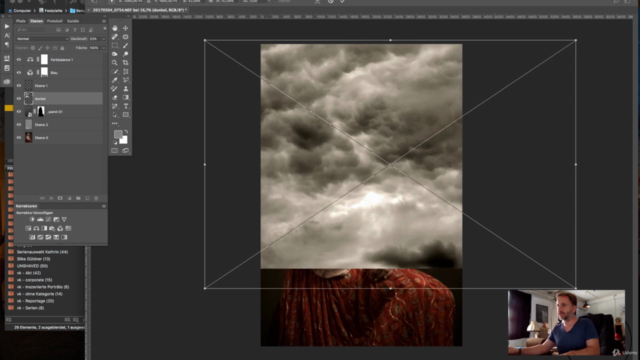The width and height of the screenshot is (640, 360).
Task: Select the Type (T) tool
Action: (125, 106)
